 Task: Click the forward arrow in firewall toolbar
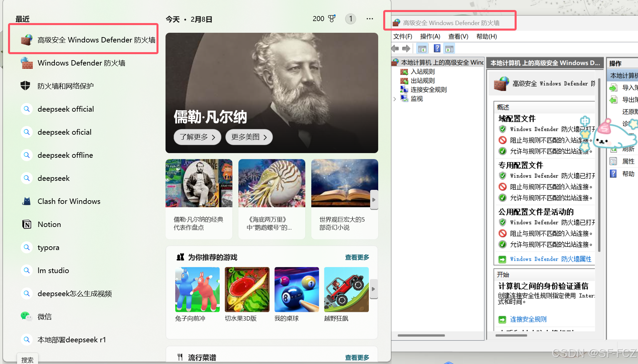406,49
